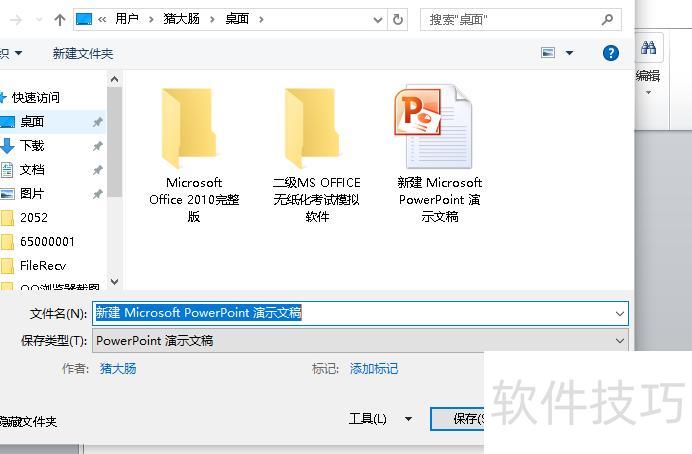Open recent locations dropdown beside the navigation arrows

39,19
